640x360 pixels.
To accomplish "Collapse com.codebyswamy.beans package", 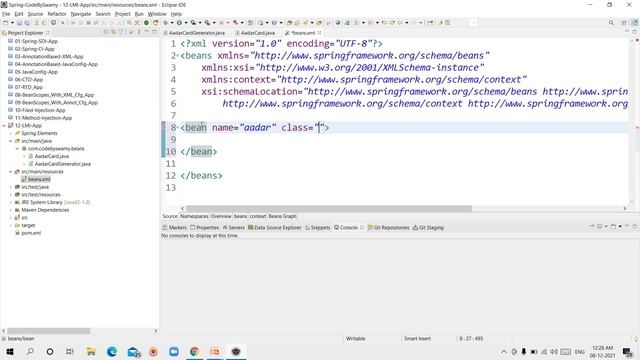I will [x=17, y=149].
